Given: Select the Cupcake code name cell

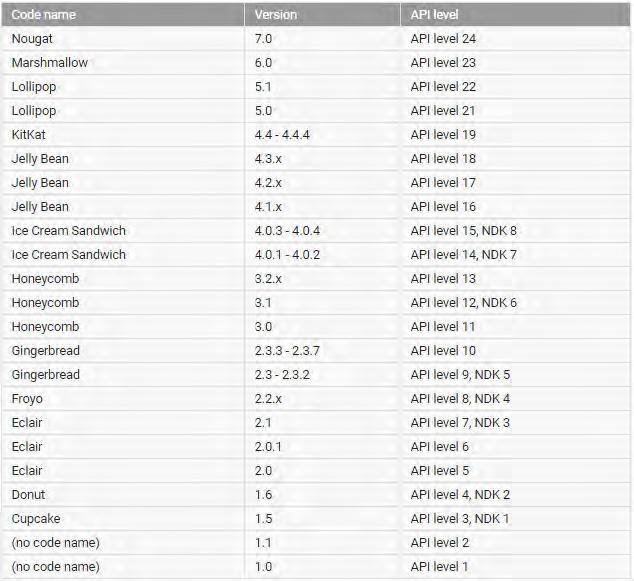Looking at the screenshot, I should click(123, 519).
